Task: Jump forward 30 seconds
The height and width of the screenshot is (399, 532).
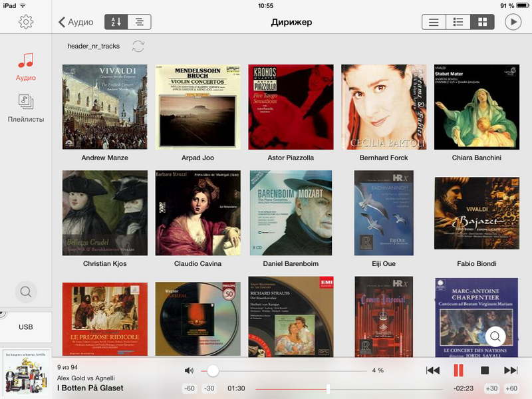Action: point(491,389)
